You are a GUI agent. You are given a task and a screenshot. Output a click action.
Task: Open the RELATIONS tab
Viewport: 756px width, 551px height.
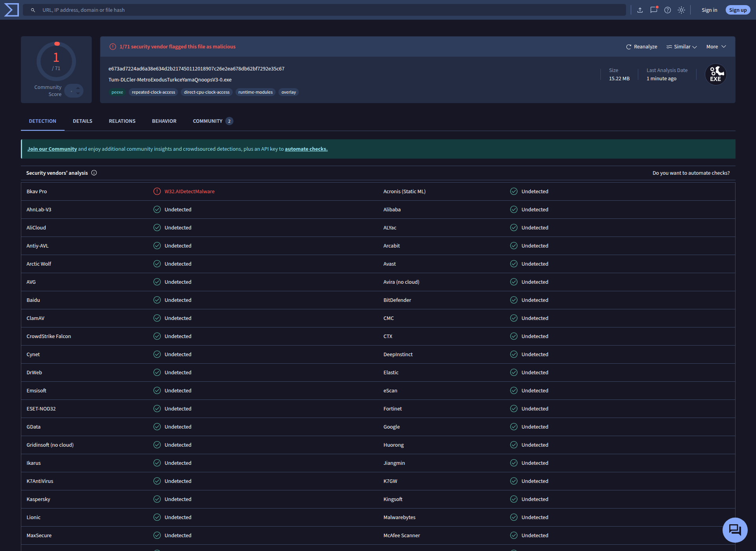pos(122,121)
